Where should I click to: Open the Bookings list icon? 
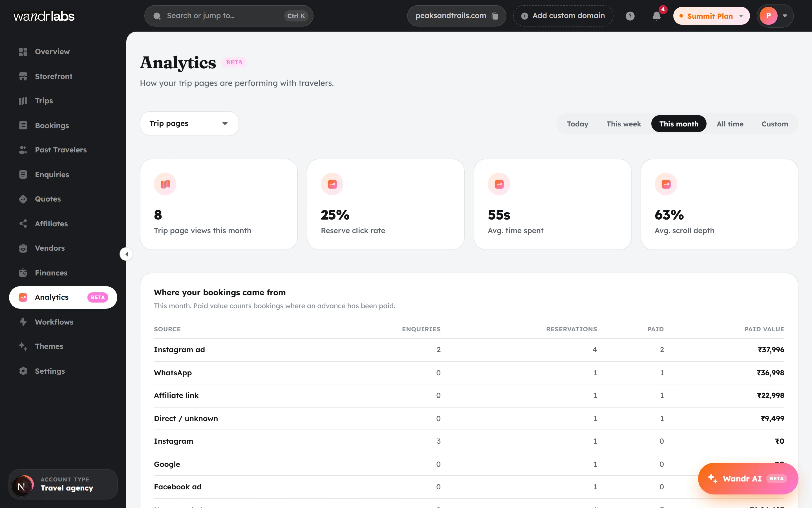click(x=23, y=125)
